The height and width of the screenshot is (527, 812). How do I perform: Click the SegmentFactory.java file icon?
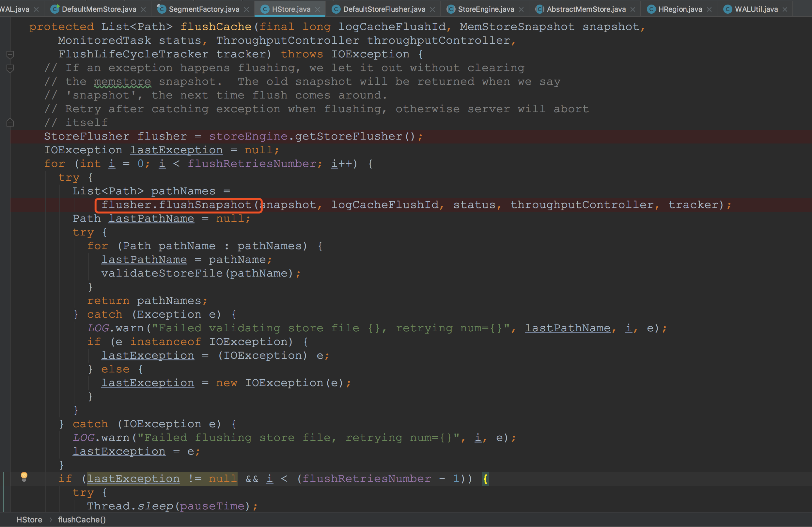(x=161, y=9)
